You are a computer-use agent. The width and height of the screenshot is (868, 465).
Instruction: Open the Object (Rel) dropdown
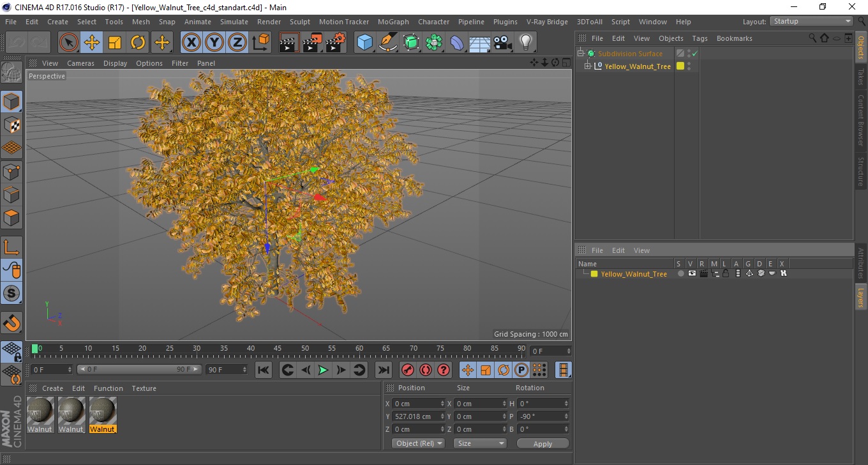tap(418, 443)
